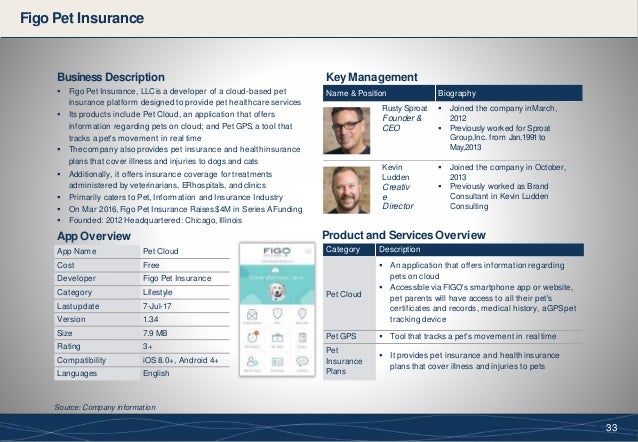The height and width of the screenshot is (442, 638).
Task: Click the Product and Services Overview heading
Action: tap(404, 235)
